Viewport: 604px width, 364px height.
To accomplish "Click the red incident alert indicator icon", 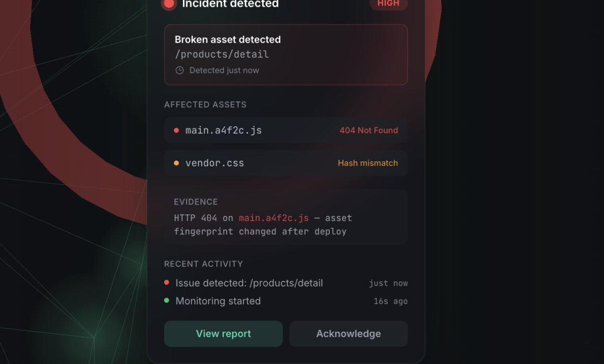I will point(169,4).
